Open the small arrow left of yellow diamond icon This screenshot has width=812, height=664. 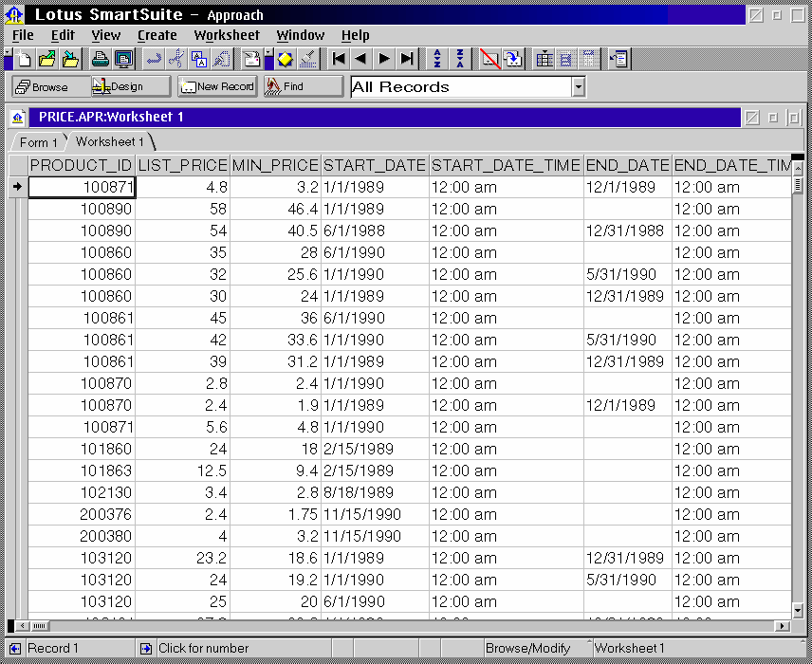[268, 53]
